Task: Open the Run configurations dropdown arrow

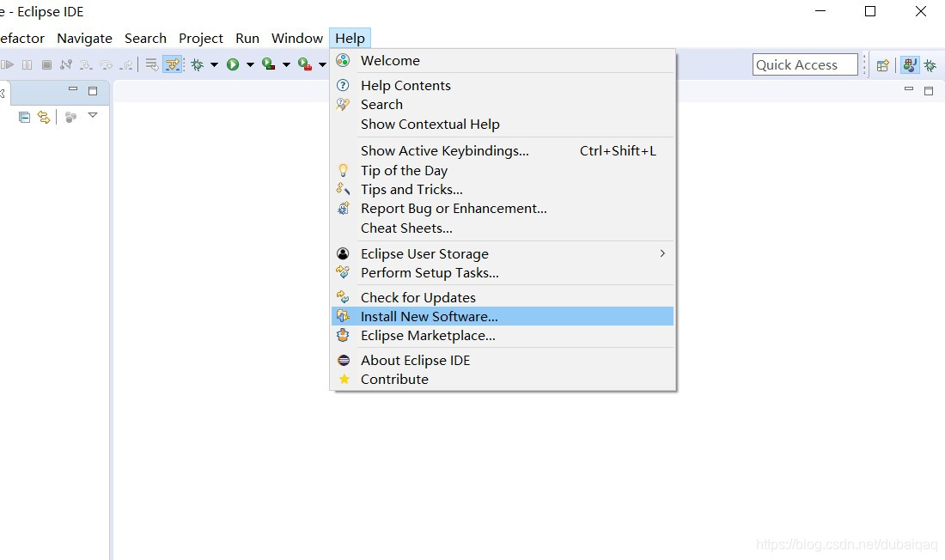Action: coord(250,64)
